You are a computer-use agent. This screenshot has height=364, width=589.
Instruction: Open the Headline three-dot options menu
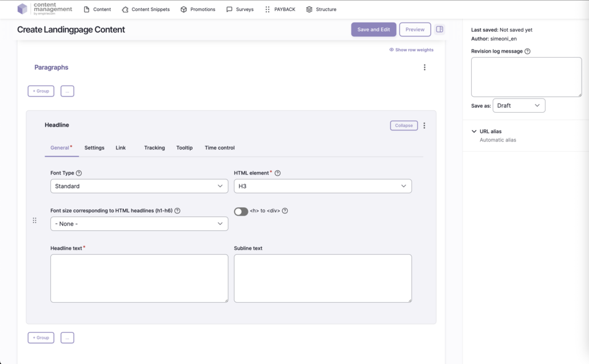[x=424, y=126]
